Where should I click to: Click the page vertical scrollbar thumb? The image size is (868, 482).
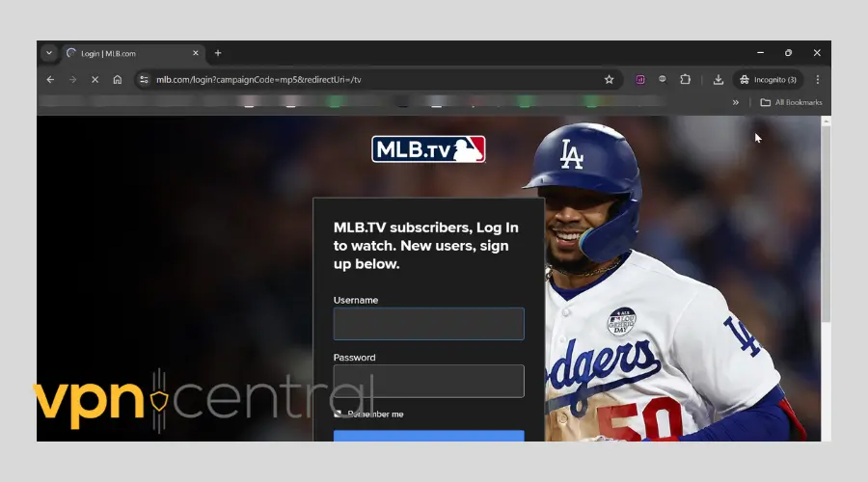point(826,224)
